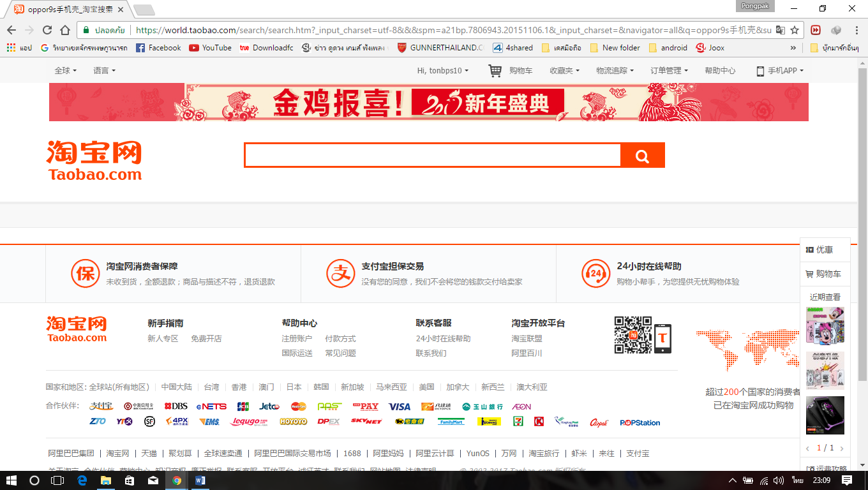
Task: Open the Facebook bookmark
Action: [158, 48]
